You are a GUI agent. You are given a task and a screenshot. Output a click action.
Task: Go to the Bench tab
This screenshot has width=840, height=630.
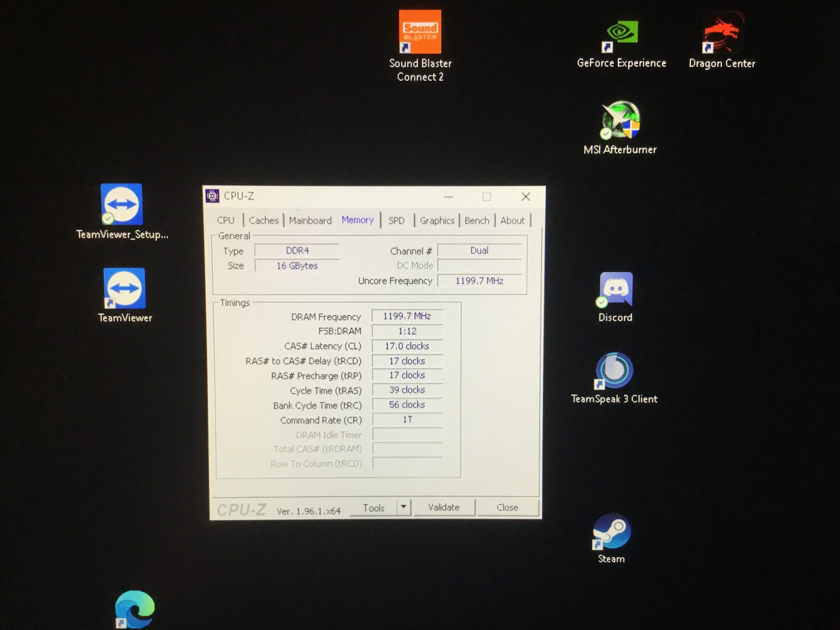click(477, 221)
